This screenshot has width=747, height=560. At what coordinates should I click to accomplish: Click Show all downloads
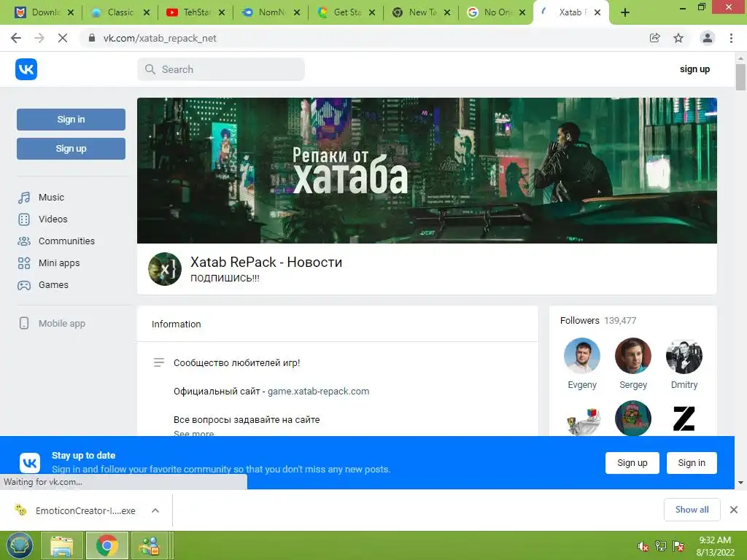(692, 510)
